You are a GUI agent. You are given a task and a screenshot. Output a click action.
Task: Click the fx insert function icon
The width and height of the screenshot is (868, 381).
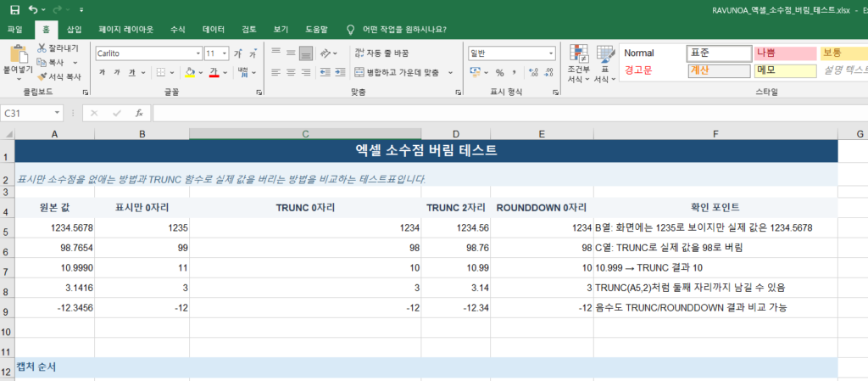tap(139, 113)
